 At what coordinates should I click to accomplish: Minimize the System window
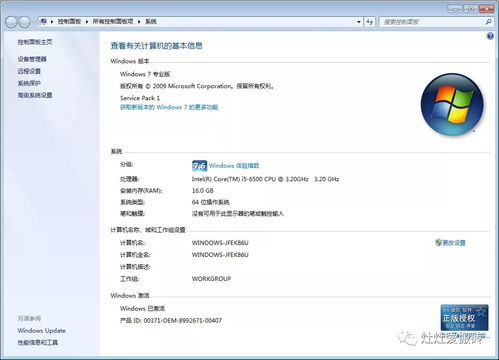(x=455, y=9)
